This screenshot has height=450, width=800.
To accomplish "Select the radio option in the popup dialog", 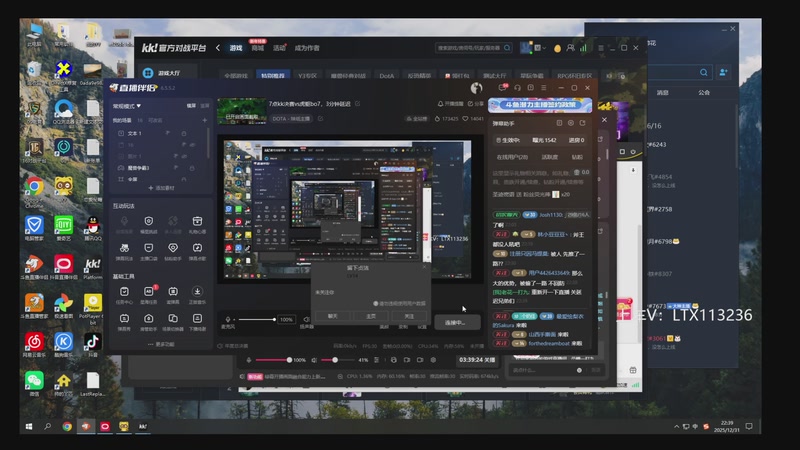I will click(x=376, y=304).
